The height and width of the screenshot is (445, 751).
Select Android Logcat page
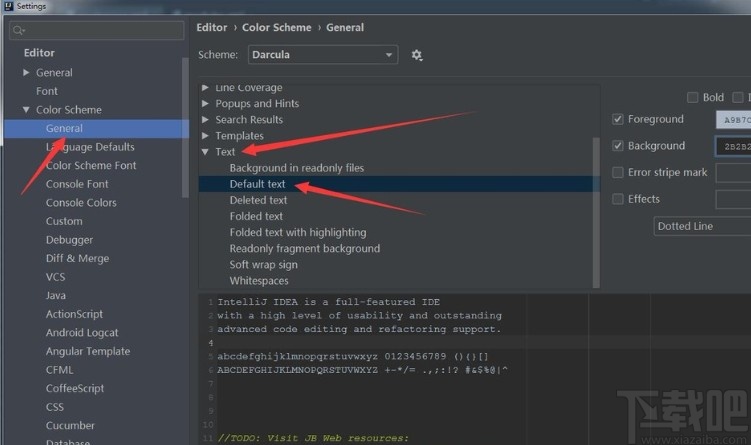[x=82, y=333]
